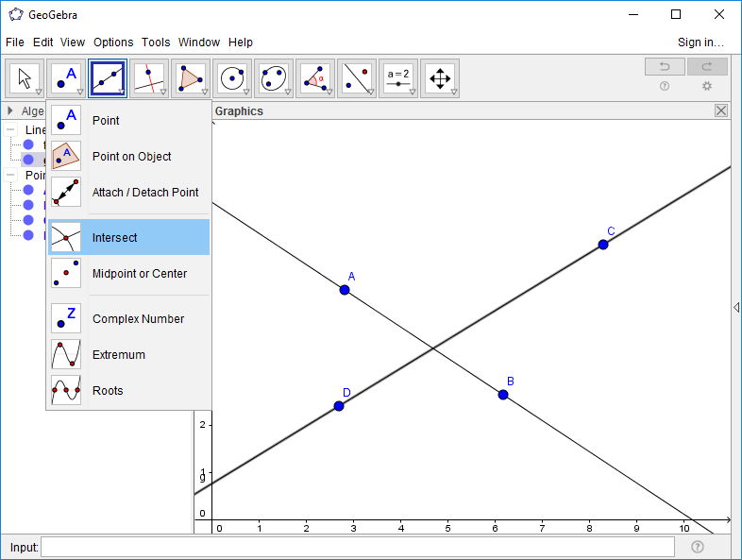Click the Graphics panel title
The height and width of the screenshot is (560, 742).
coord(239,110)
